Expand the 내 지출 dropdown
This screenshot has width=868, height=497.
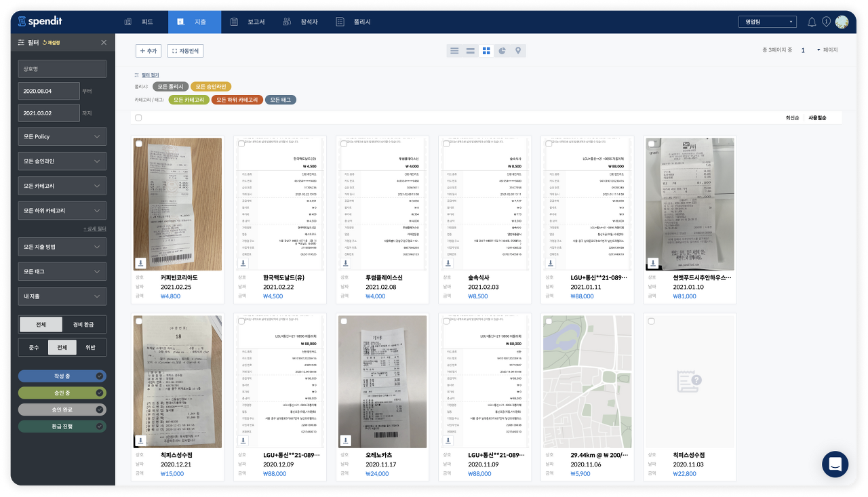(x=62, y=296)
